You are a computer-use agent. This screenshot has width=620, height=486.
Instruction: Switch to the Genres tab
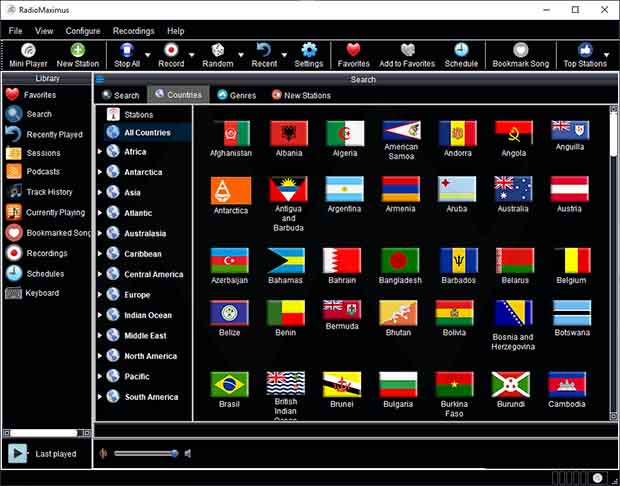(236, 95)
